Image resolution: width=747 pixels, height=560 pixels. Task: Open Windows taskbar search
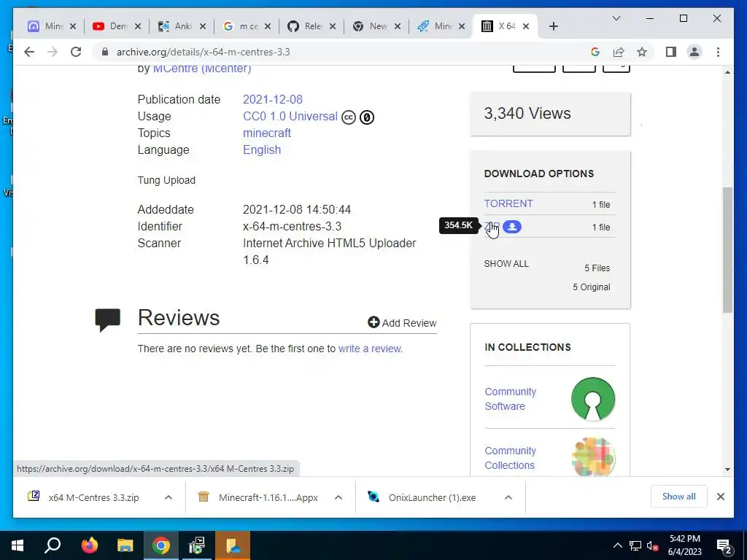click(x=53, y=545)
